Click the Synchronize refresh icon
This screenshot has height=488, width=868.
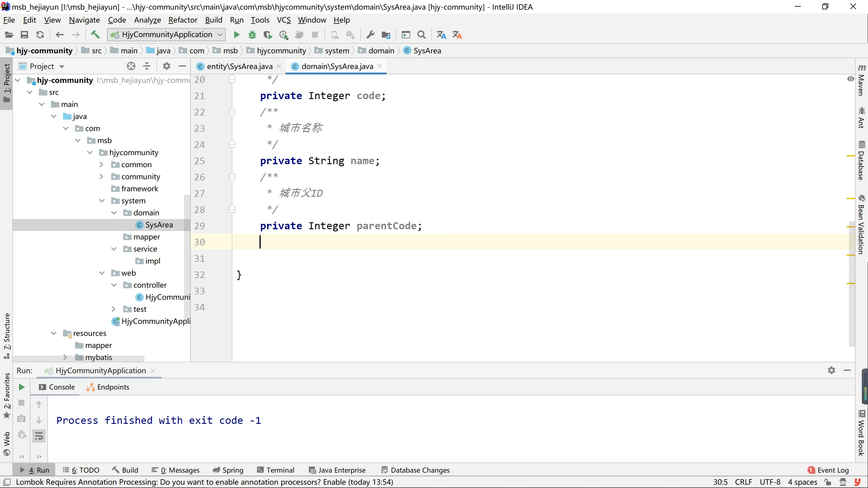click(40, 35)
